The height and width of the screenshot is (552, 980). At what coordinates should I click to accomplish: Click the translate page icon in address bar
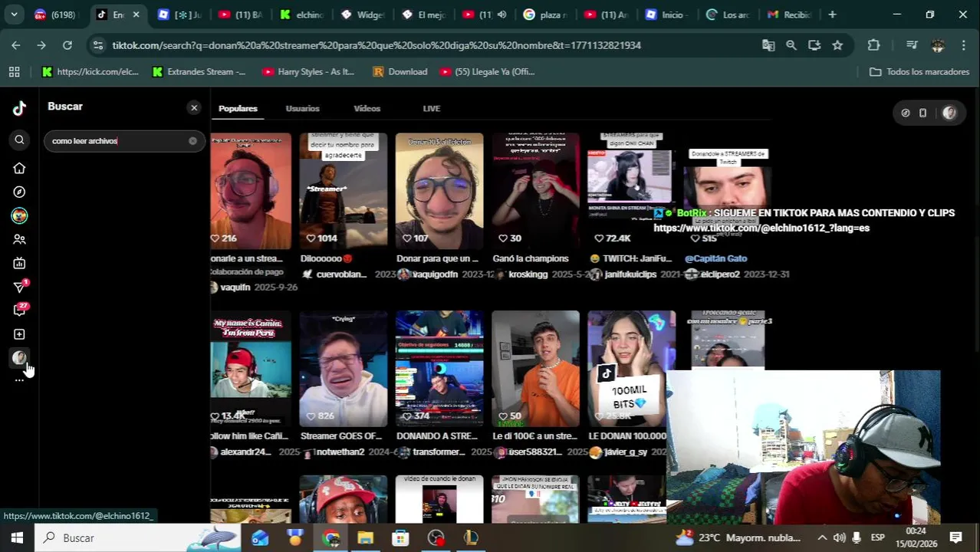(x=768, y=45)
